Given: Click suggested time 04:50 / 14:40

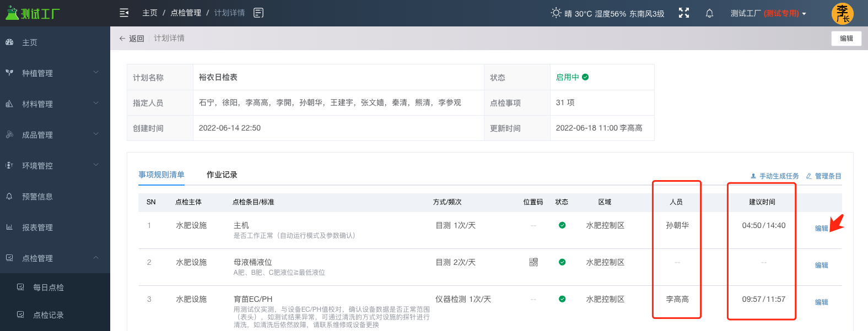Looking at the screenshot, I should coord(764,225).
